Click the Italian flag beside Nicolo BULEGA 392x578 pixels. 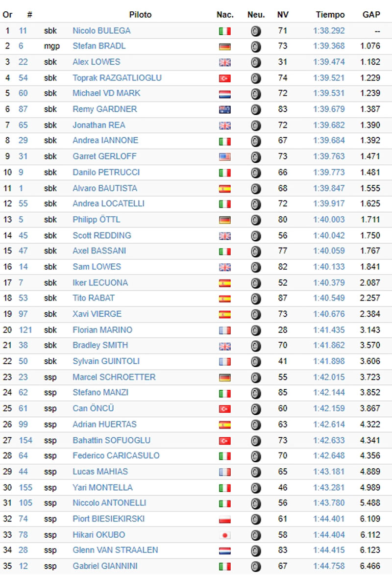pos(224,31)
